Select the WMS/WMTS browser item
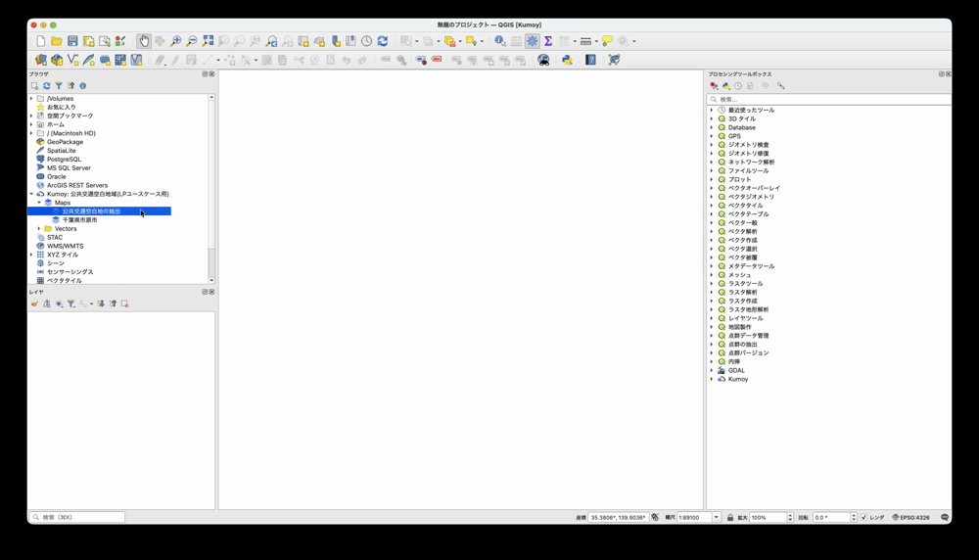Screen dimensions: 979x560 click(65, 246)
